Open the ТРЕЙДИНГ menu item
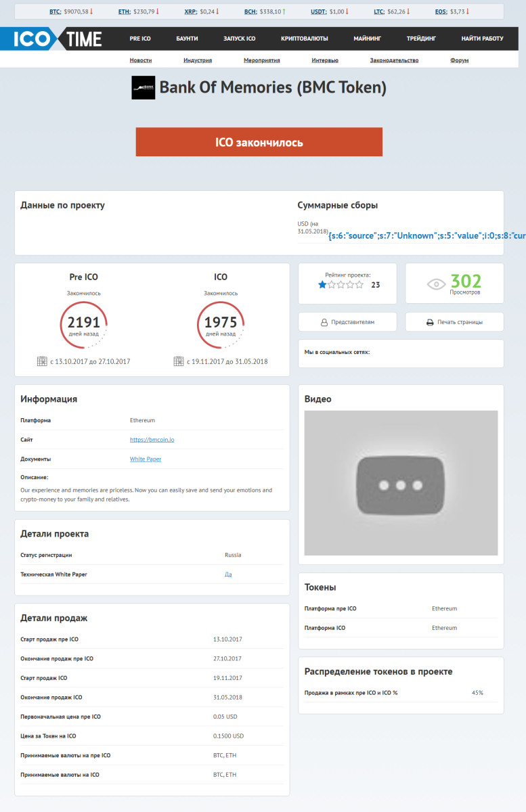The height and width of the screenshot is (812, 526). pyautogui.click(x=421, y=39)
